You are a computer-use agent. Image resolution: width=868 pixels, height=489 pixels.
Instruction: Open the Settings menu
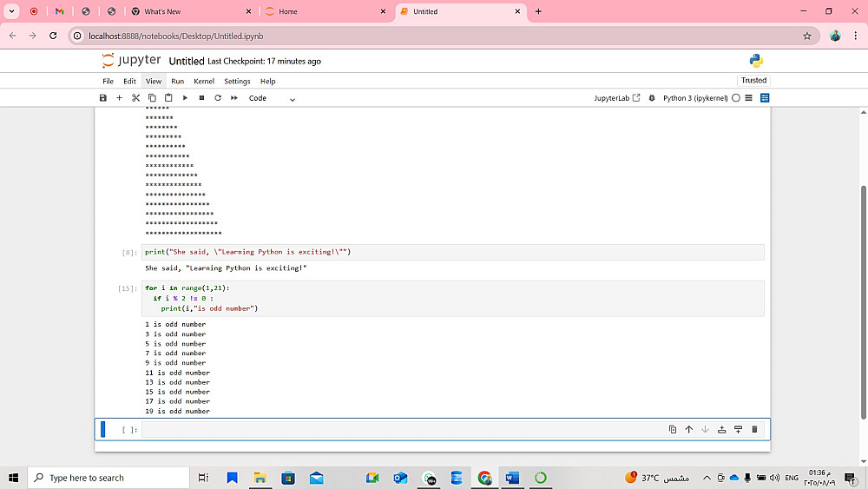click(237, 81)
